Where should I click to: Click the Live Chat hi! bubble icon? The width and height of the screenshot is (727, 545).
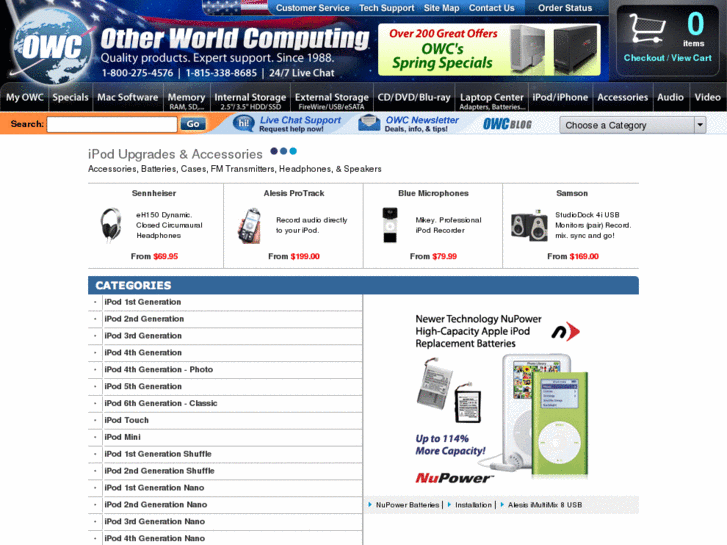point(243,124)
